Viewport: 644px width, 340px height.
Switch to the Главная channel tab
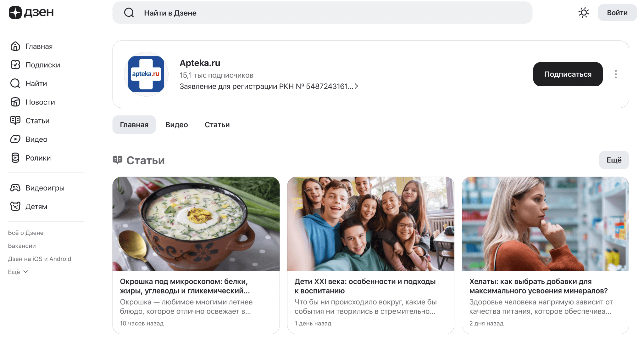(x=134, y=125)
